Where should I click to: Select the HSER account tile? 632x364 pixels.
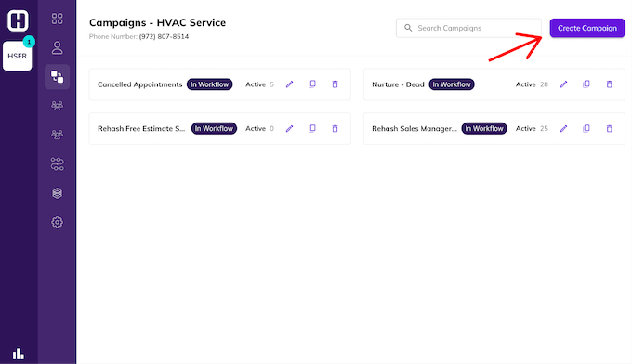tap(18, 56)
